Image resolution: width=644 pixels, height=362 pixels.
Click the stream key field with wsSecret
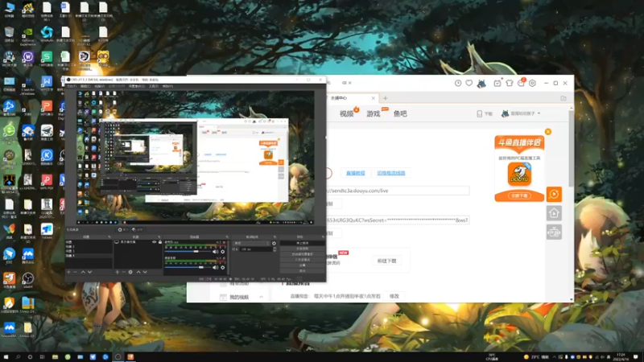point(398,220)
